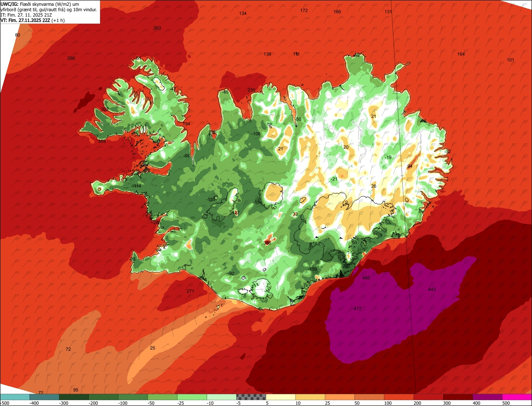Click the pale green -10 to -5 legend swatch
Viewport: 532px width, 406px height.
[x=222, y=397]
